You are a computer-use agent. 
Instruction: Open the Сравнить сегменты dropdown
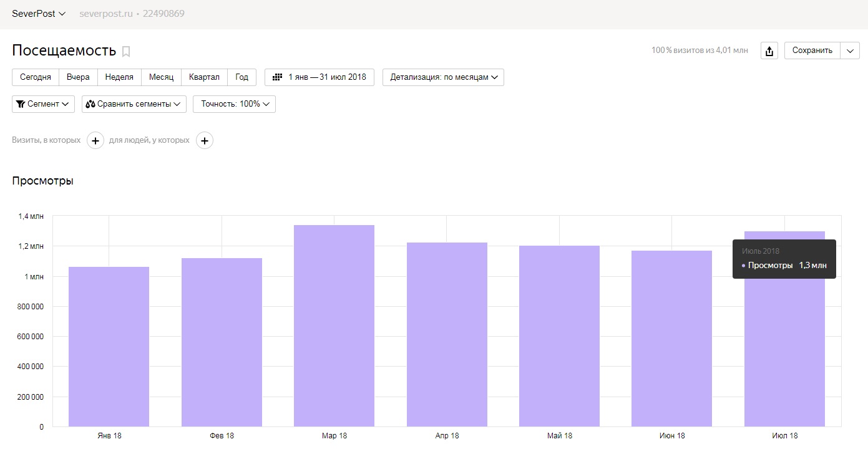pyautogui.click(x=134, y=104)
